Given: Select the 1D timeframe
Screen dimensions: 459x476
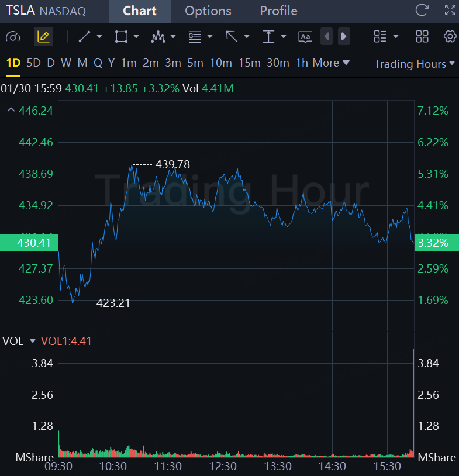Looking at the screenshot, I should pyautogui.click(x=13, y=63).
